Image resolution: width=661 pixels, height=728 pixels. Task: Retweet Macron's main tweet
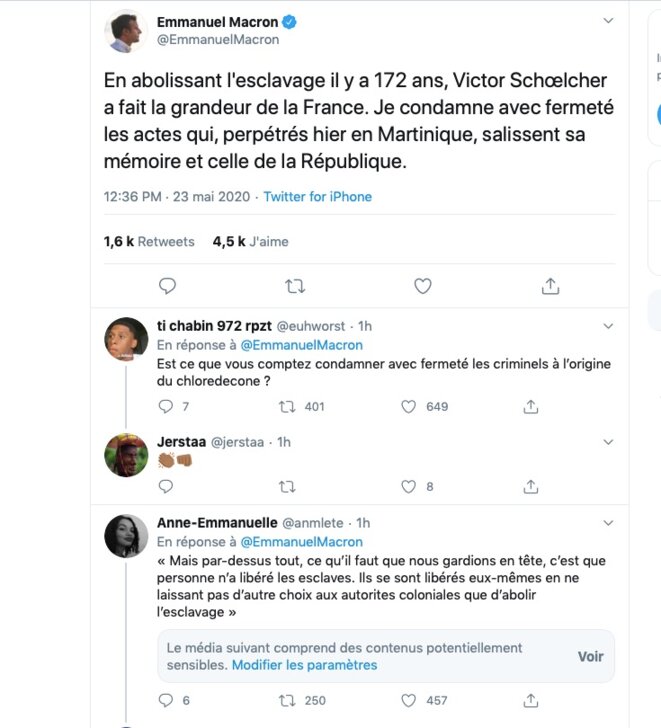pos(295,286)
